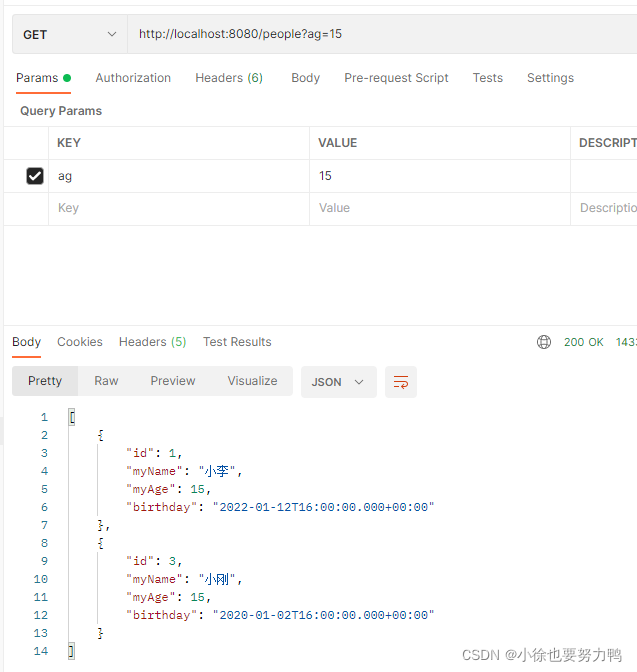Open the GET method dropdown
637x672 pixels.
click(70, 34)
